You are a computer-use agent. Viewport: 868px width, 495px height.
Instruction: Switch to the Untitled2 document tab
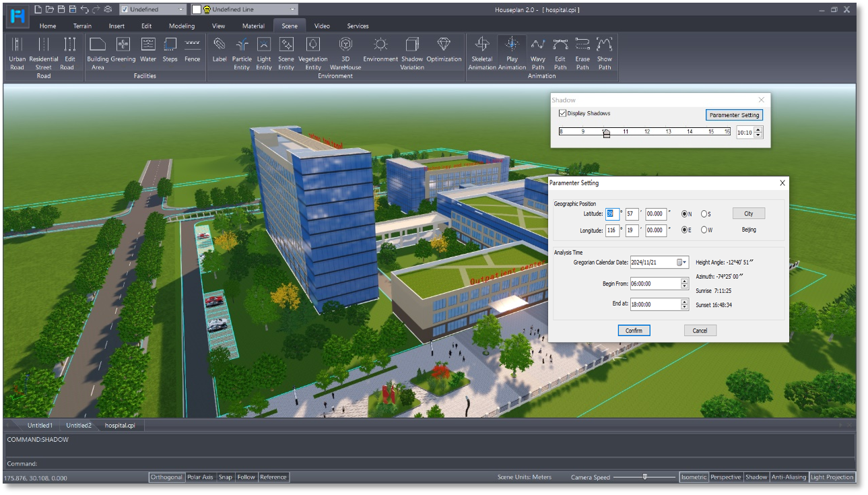(79, 425)
